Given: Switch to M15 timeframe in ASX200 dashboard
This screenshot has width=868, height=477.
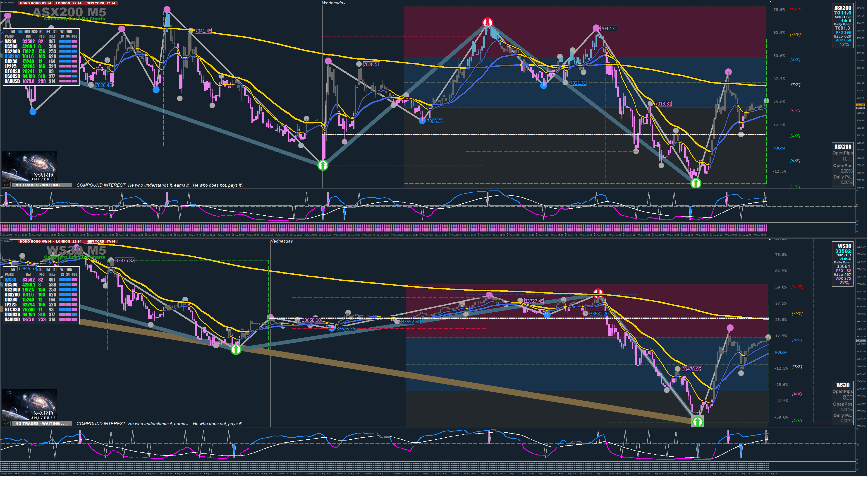Looking at the screenshot, I should pyautogui.click(x=27, y=31).
